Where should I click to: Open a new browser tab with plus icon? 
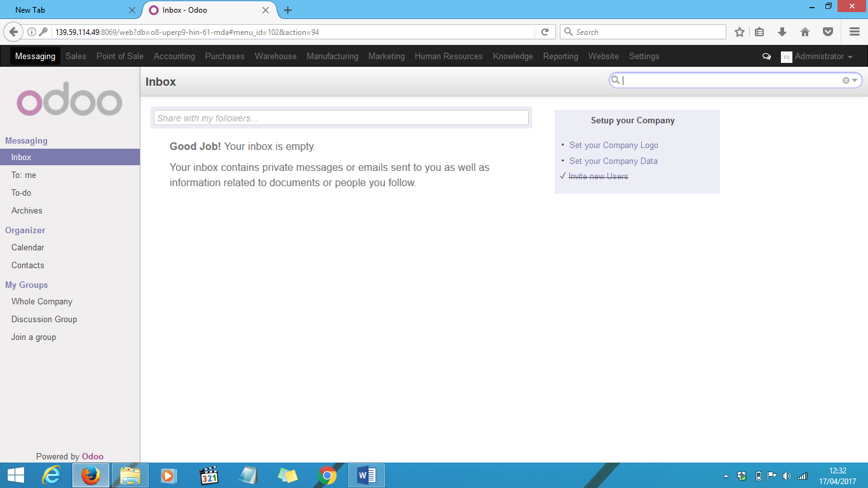point(288,10)
